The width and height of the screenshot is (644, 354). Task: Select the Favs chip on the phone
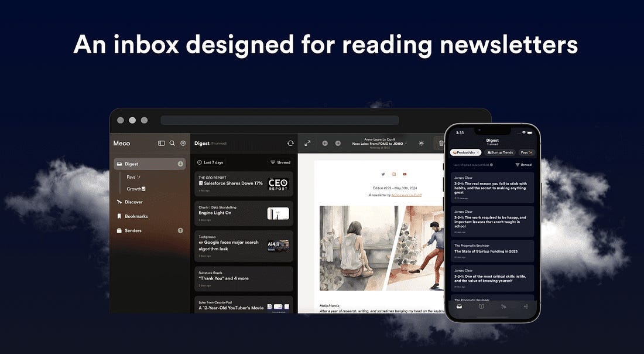pos(527,152)
